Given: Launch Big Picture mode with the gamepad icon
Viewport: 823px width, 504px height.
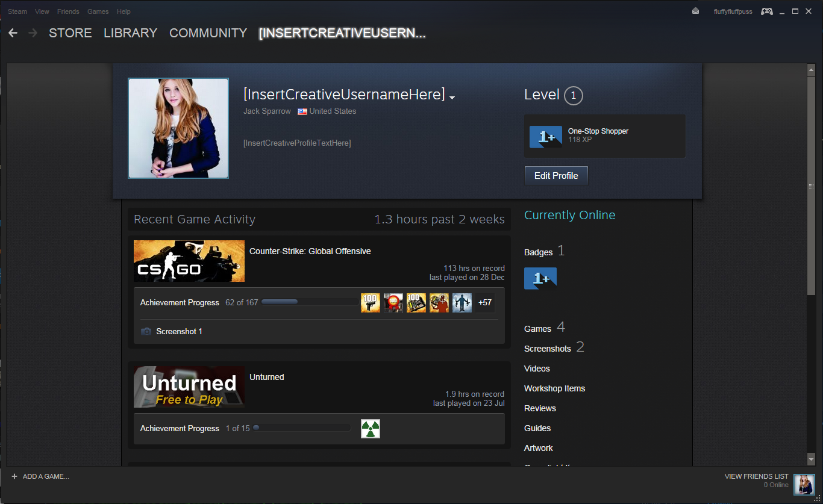Looking at the screenshot, I should pos(766,11).
